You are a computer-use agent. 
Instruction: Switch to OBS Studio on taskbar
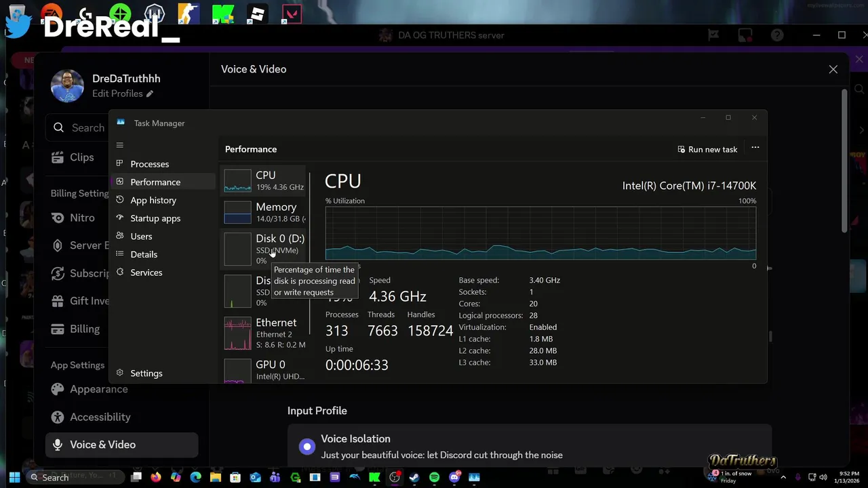(394, 477)
